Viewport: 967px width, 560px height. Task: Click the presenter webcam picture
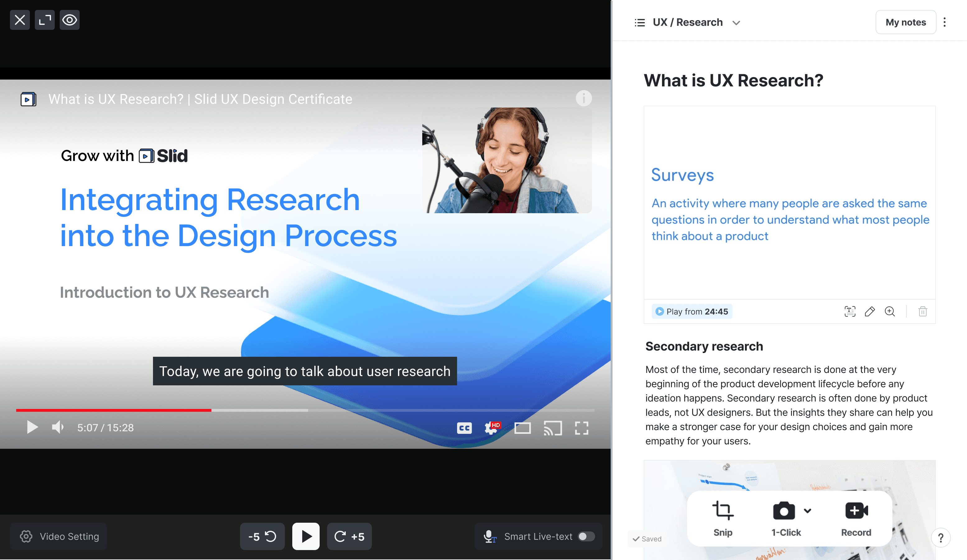pyautogui.click(x=507, y=160)
